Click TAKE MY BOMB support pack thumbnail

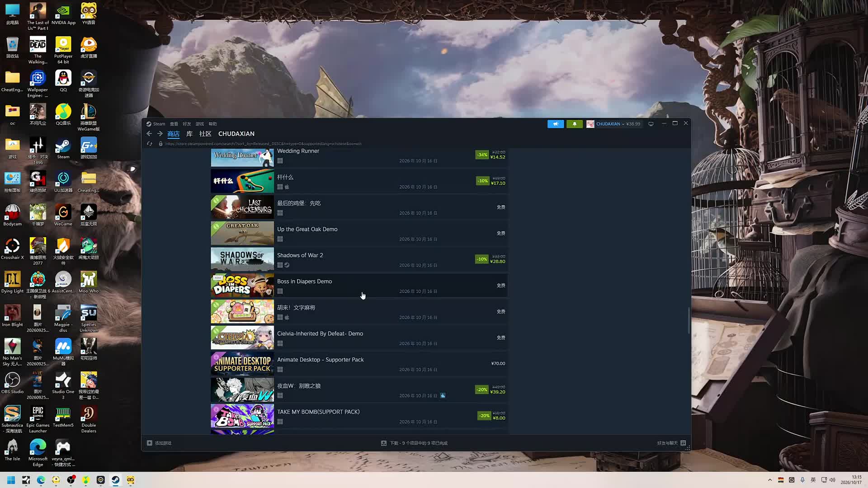click(242, 416)
